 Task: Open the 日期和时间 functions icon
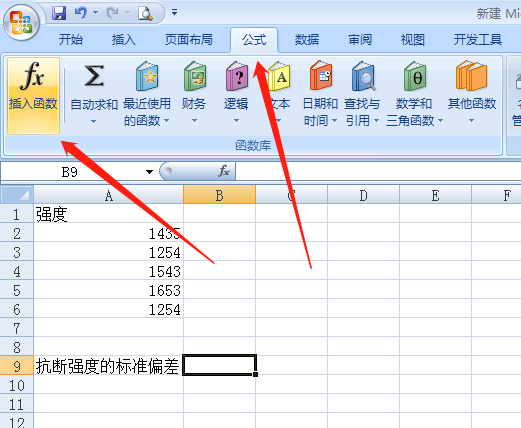click(x=321, y=75)
